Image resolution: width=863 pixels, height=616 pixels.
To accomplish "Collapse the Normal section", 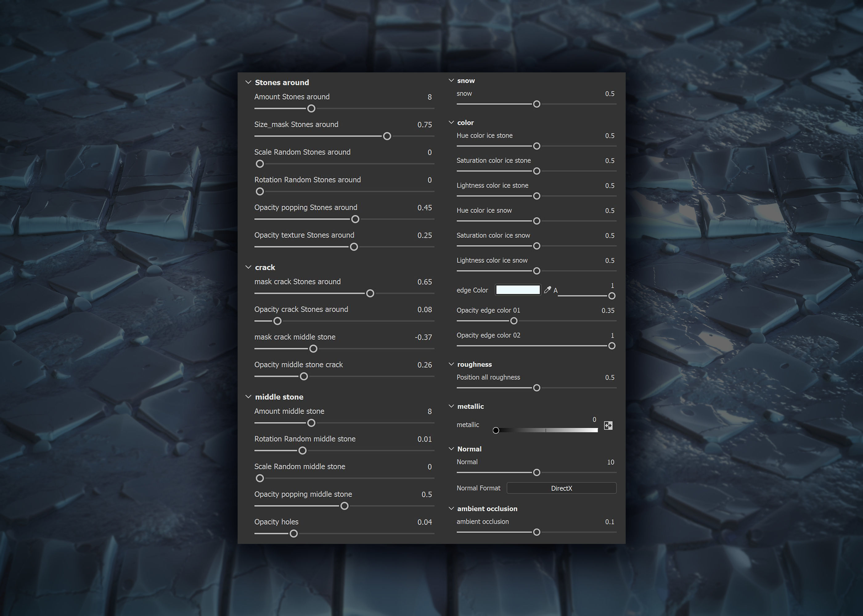I will [x=451, y=449].
